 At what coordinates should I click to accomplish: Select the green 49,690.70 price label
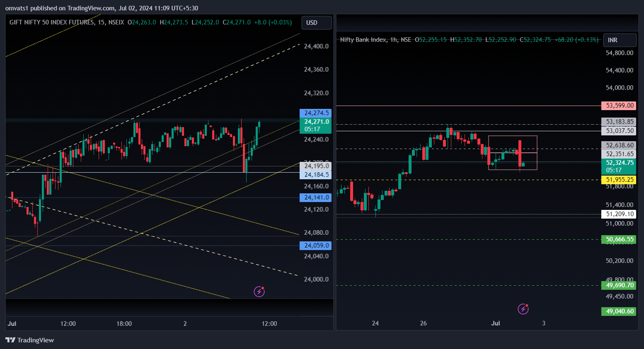pos(619,285)
